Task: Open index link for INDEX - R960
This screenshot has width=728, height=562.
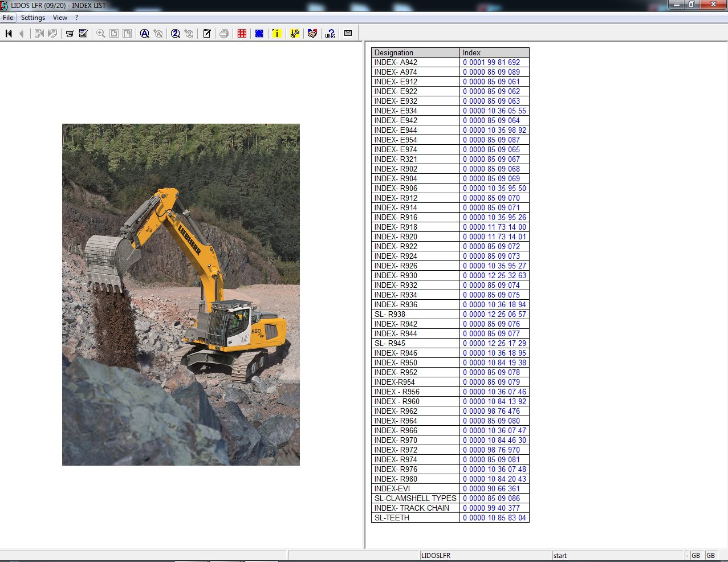Action: [x=494, y=401]
